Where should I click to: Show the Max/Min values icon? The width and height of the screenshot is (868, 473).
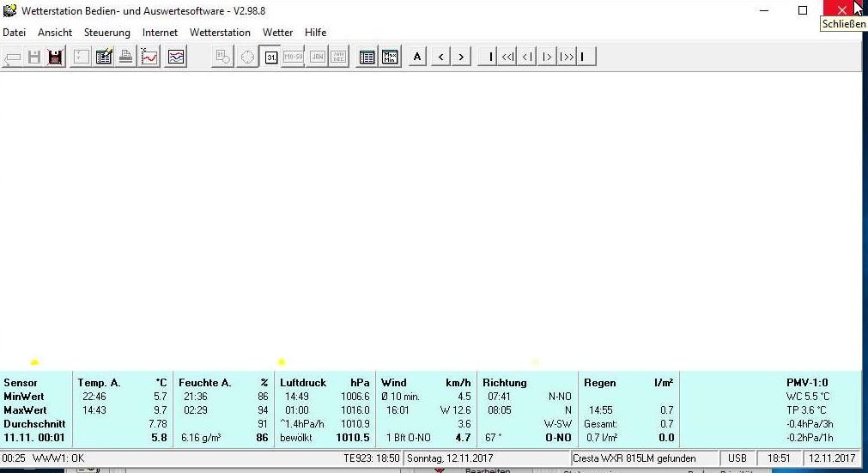391,58
